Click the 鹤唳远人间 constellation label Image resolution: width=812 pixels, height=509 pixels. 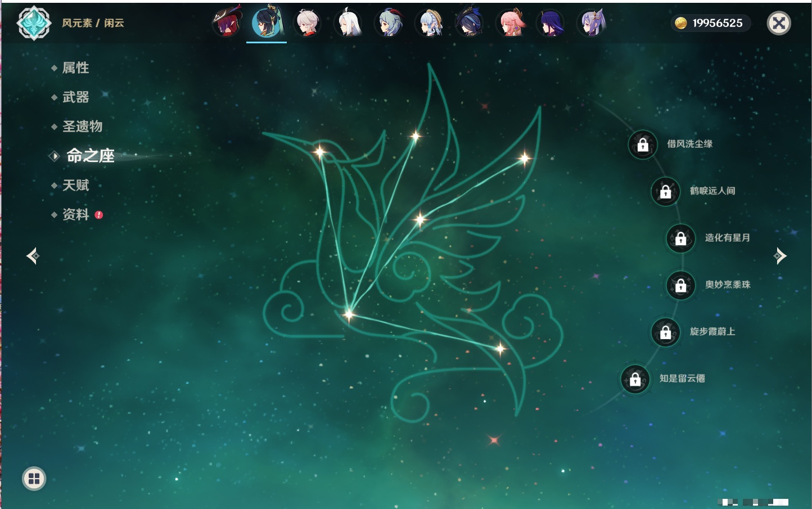coord(712,191)
